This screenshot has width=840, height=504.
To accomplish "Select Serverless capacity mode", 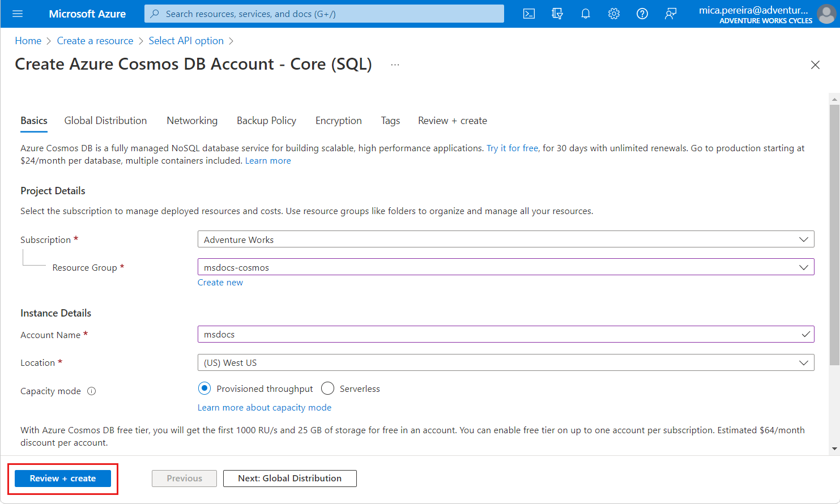I will 327,388.
